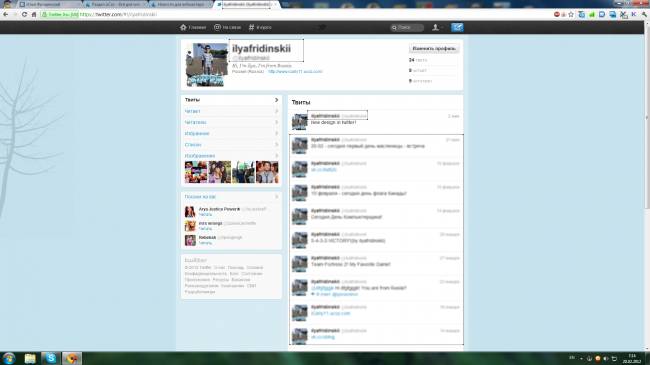The height and width of the screenshot is (365, 650).
Task: Click the '2 мин' timestamp on first tweet
Action: point(454,116)
